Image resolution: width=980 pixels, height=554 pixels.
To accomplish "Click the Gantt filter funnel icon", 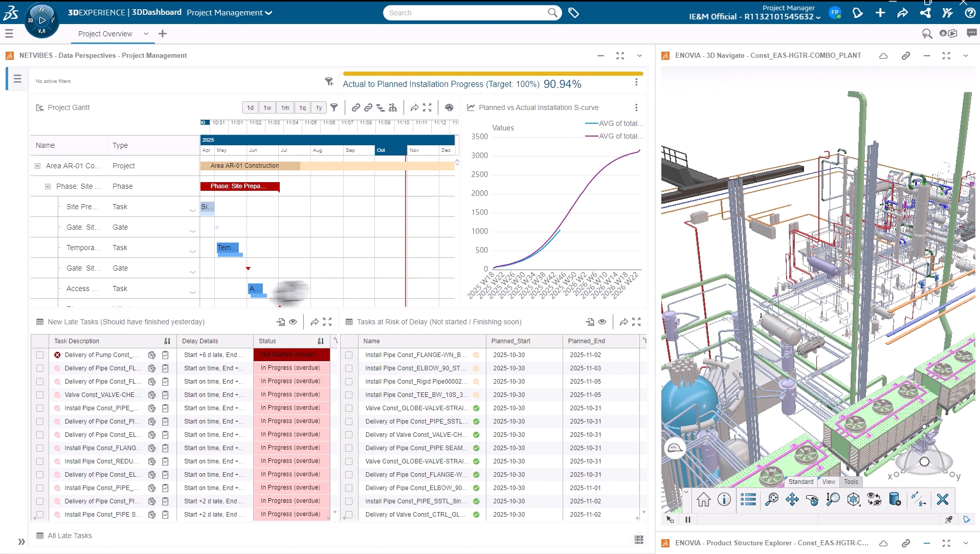I will tap(334, 107).
